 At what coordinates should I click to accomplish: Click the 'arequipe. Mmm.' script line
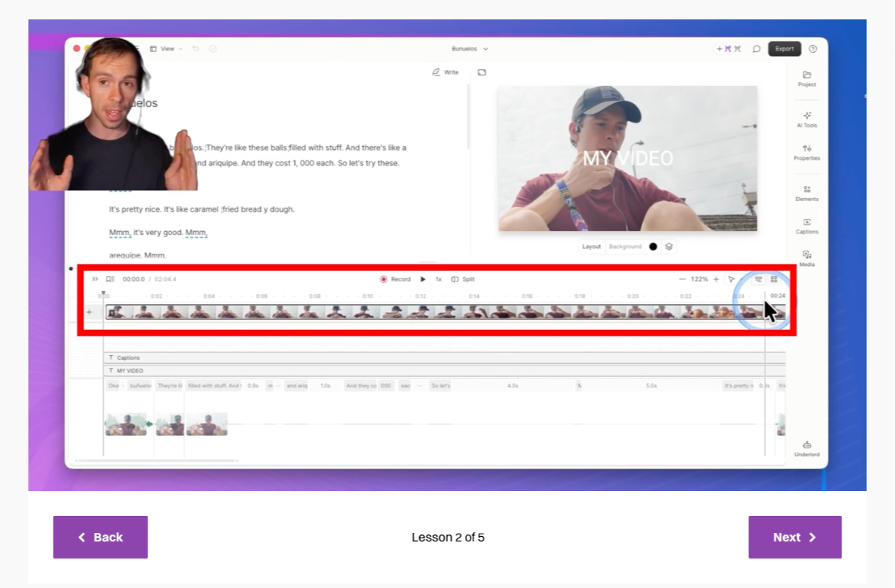137,255
